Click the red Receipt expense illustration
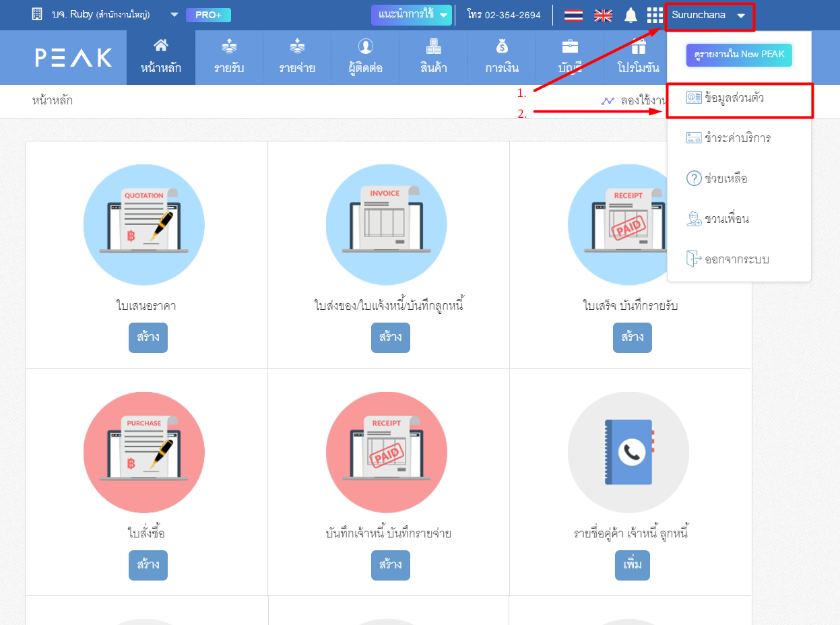 [x=386, y=453]
